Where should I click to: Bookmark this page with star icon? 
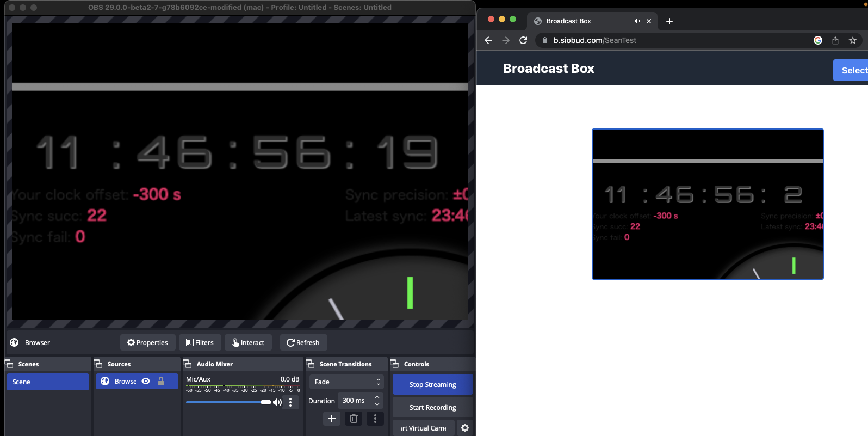click(853, 40)
